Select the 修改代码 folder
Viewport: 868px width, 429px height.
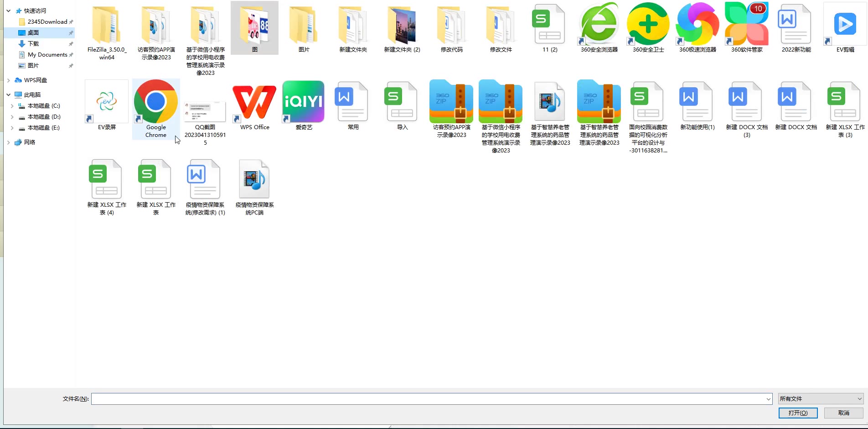pos(451,28)
